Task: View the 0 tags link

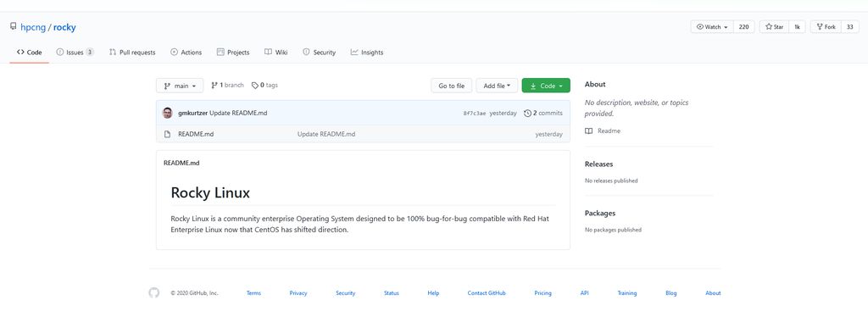Action: (x=264, y=86)
